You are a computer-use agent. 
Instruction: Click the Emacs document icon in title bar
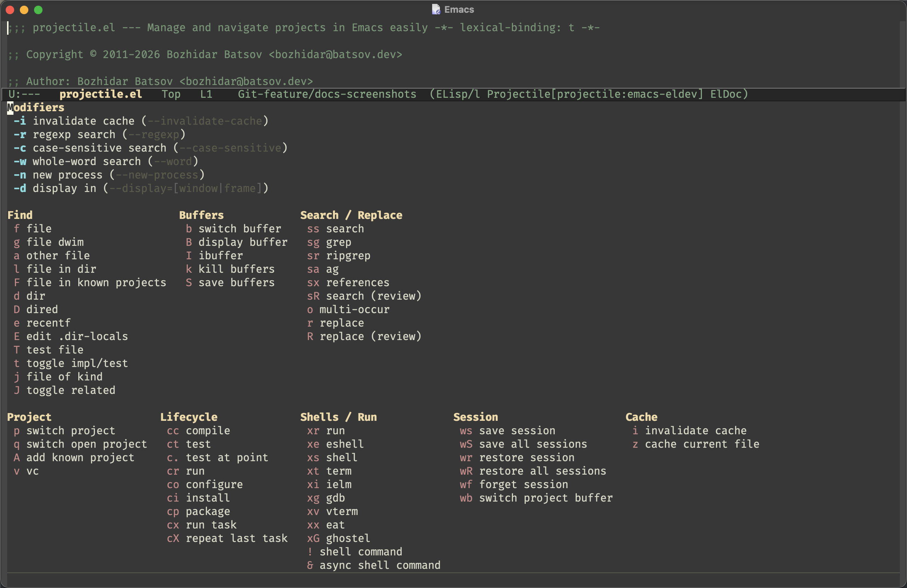[436, 10]
